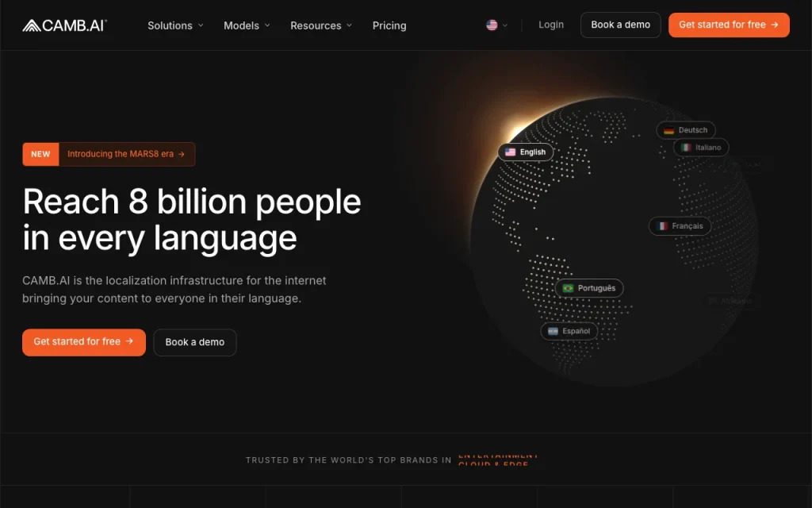Select the Português language chip

(589, 287)
